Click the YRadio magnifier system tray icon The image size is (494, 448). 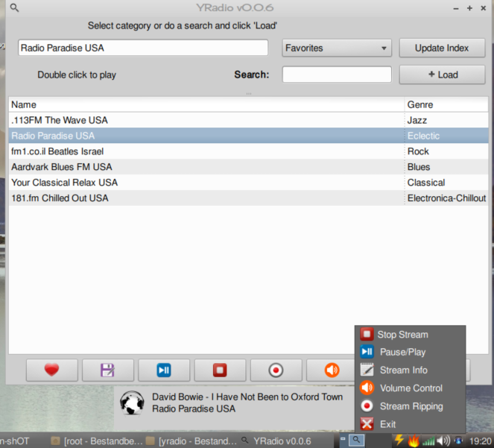point(356,440)
